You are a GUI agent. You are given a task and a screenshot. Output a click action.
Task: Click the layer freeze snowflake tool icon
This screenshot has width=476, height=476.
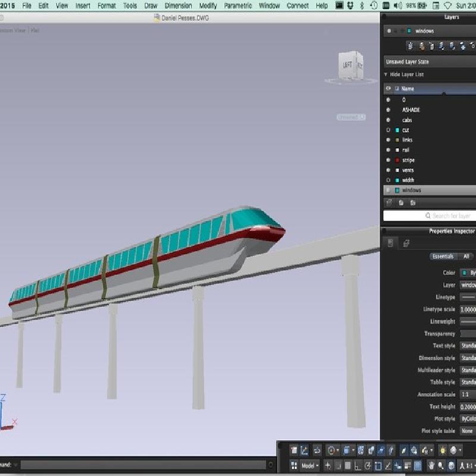click(x=462, y=46)
